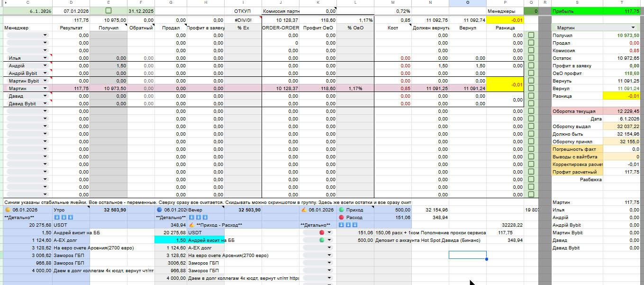Click the pink Оборотка текущая cell
The width and height of the screenshot is (644, 285).
(577, 111)
